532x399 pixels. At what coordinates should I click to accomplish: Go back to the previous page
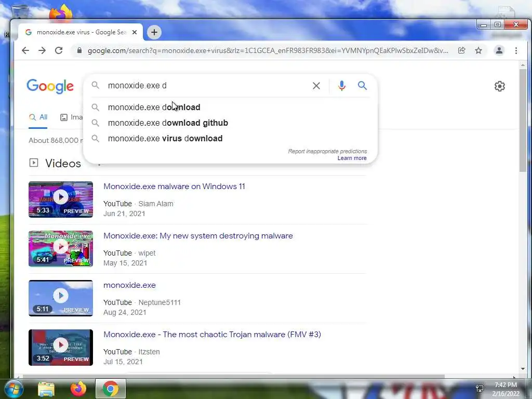pos(25,50)
